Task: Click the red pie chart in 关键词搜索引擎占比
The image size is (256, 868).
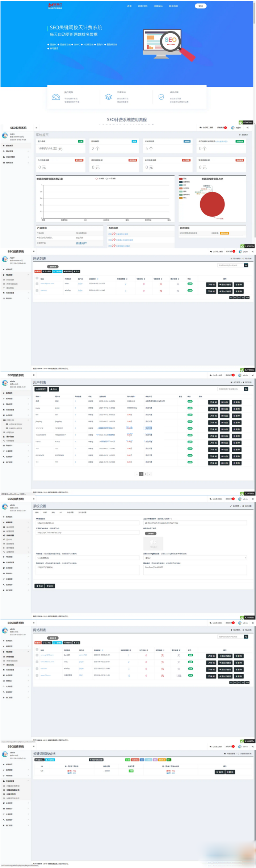Action: tap(212, 204)
